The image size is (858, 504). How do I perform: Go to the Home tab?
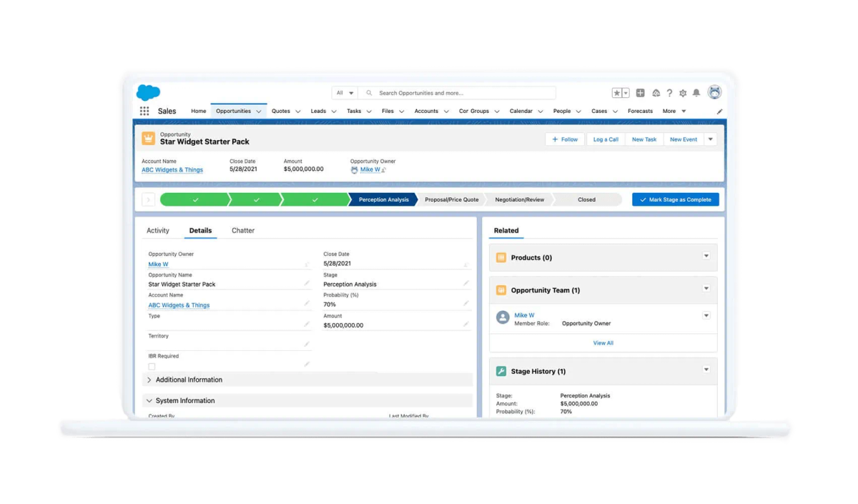tap(198, 112)
